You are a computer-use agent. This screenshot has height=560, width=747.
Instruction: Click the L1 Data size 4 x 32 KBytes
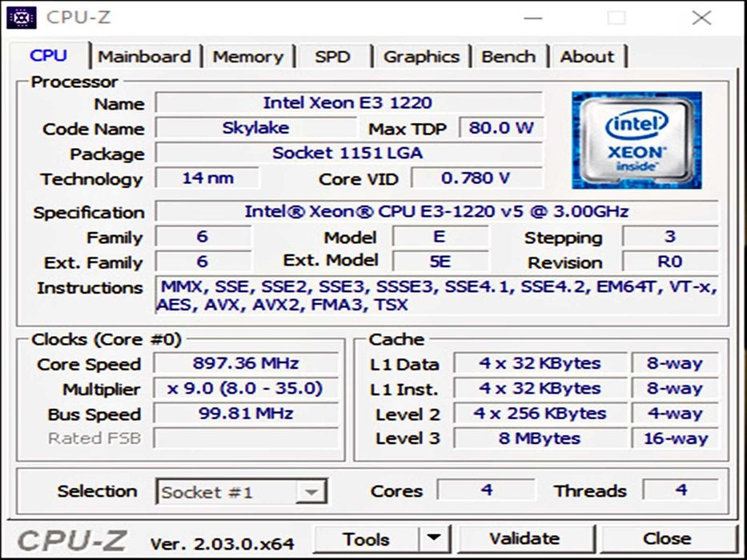(540, 363)
